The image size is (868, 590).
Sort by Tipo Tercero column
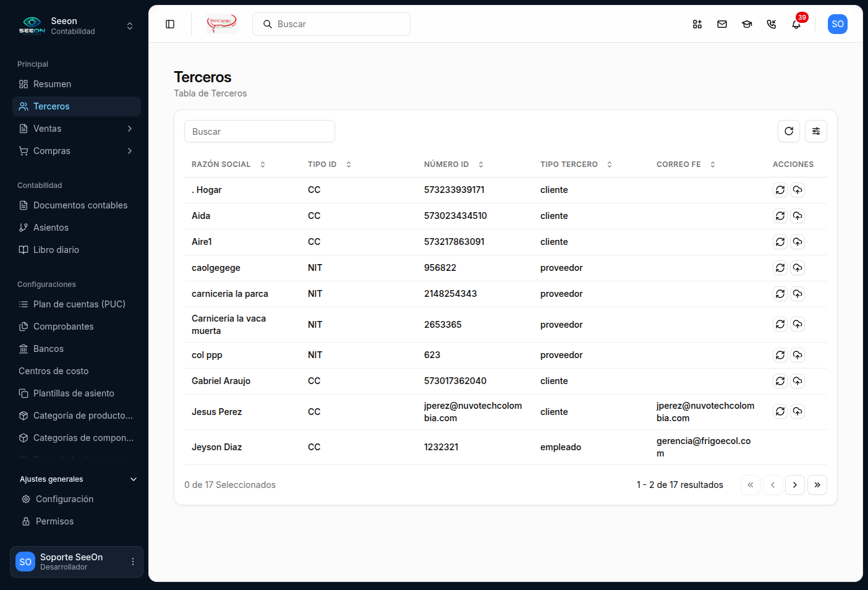[x=576, y=165]
